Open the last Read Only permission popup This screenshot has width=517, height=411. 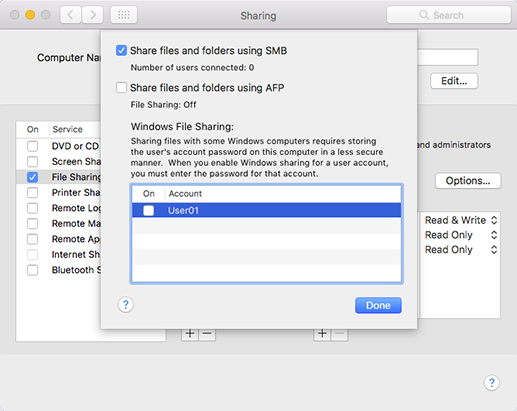tap(461, 250)
